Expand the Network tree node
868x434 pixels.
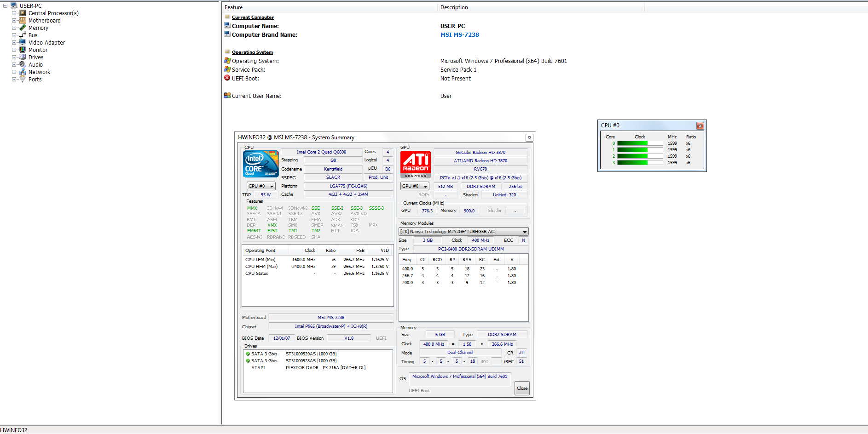14,72
